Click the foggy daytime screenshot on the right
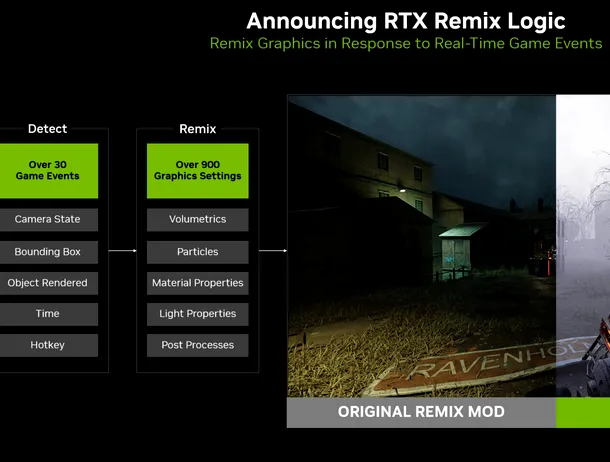This screenshot has height=462, width=610. (583, 246)
